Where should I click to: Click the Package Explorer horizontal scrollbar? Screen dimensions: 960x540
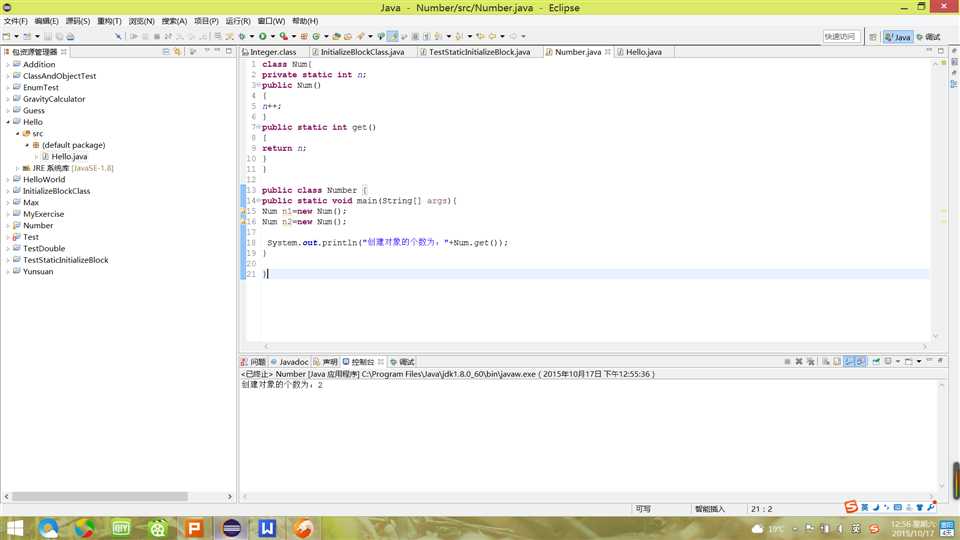pyautogui.click(x=100, y=497)
